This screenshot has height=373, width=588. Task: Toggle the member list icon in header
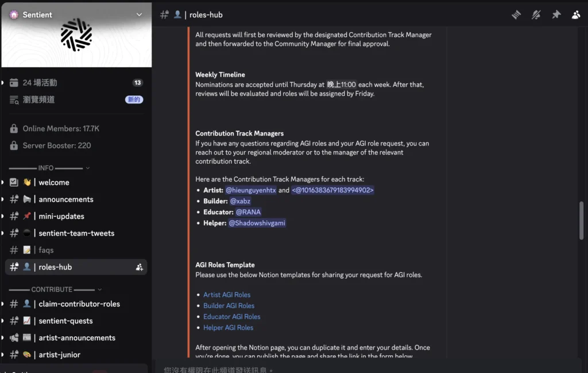tap(576, 14)
